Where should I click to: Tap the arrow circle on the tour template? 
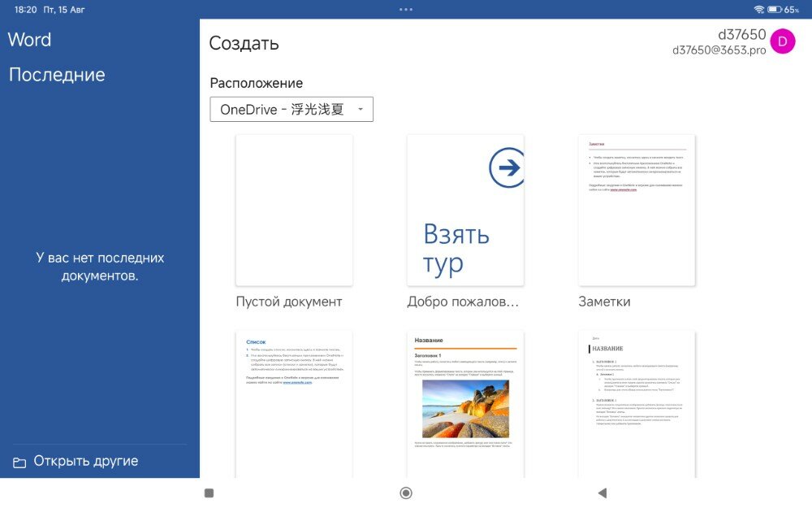pyautogui.click(x=507, y=167)
